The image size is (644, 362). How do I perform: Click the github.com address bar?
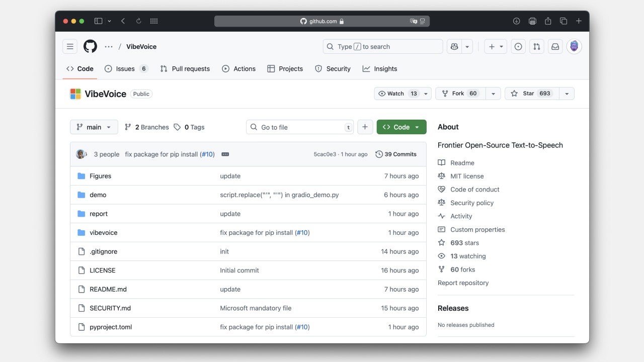(x=322, y=21)
